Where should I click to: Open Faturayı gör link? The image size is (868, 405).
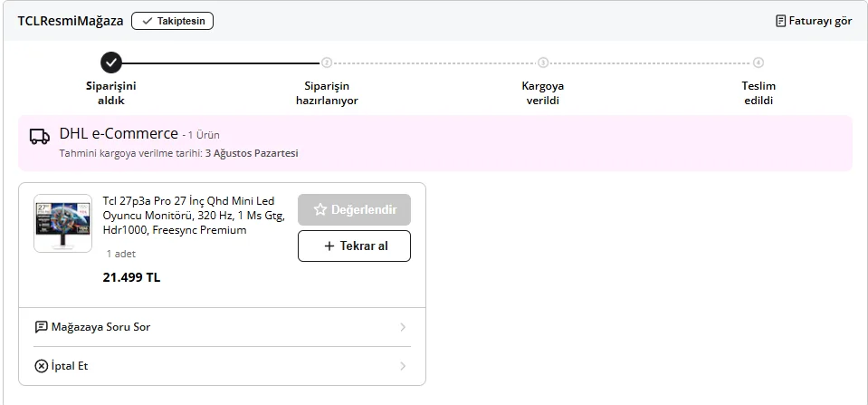click(x=814, y=21)
